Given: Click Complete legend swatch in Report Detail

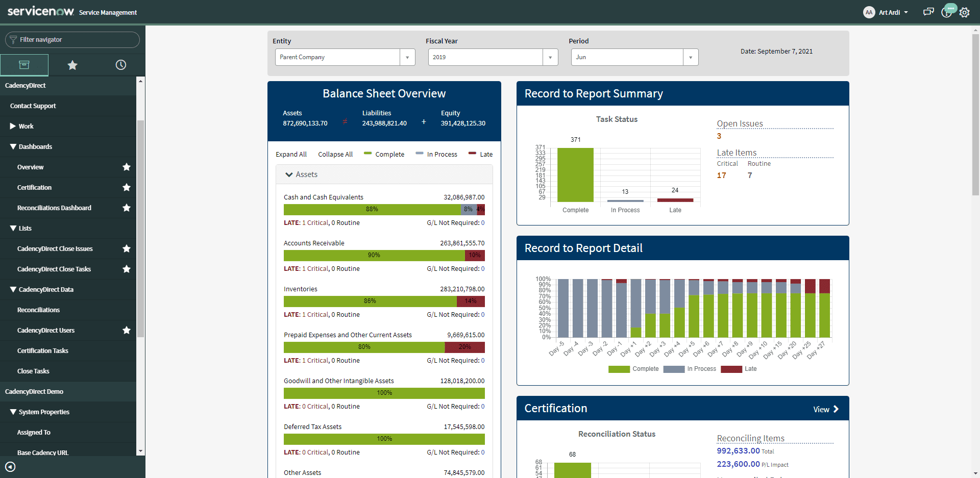Looking at the screenshot, I should pos(619,369).
